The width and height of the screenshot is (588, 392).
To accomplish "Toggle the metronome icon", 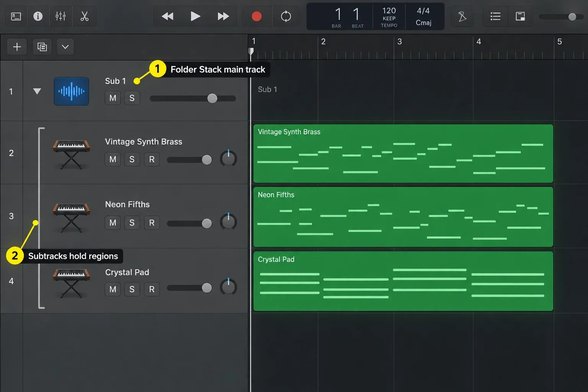I will [x=462, y=16].
